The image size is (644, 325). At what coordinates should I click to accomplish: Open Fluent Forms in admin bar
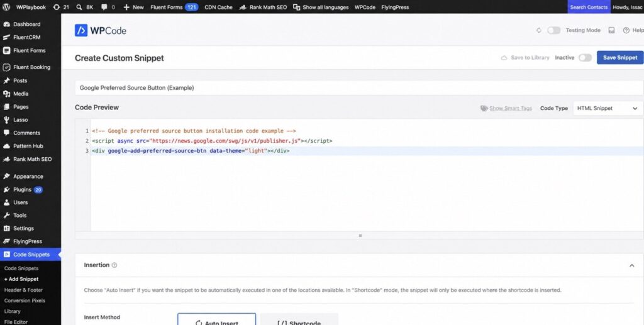[174, 7]
